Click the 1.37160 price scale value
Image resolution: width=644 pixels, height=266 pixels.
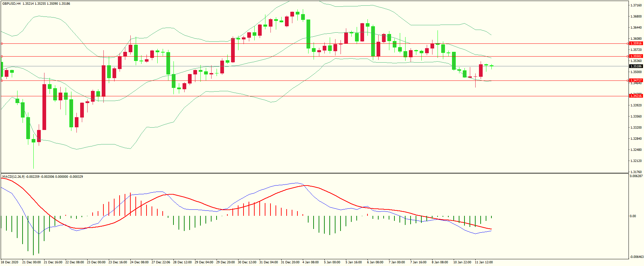coord(636,5)
